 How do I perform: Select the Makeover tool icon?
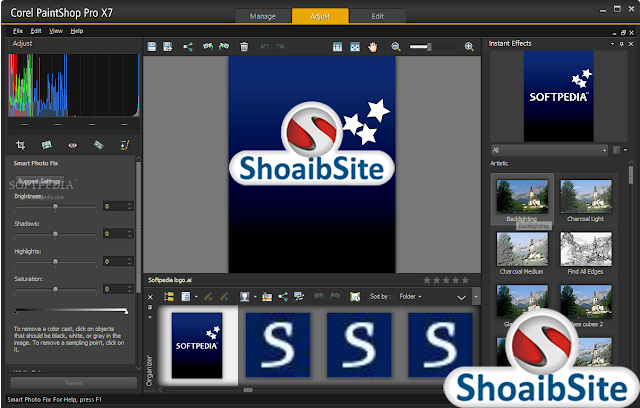click(x=98, y=145)
